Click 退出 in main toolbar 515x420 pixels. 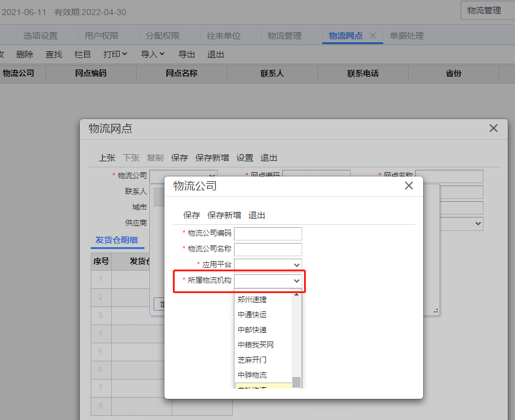coord(215,54)
